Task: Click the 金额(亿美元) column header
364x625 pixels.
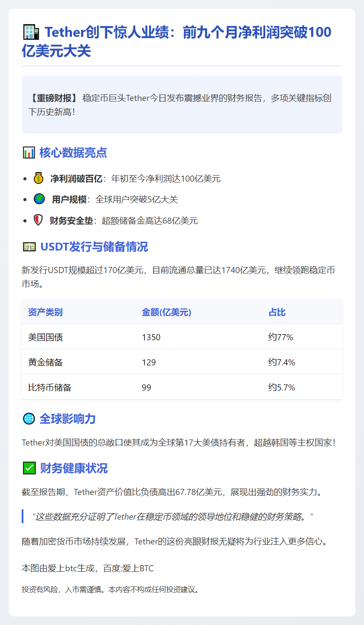Action: [x=166, y=312]
